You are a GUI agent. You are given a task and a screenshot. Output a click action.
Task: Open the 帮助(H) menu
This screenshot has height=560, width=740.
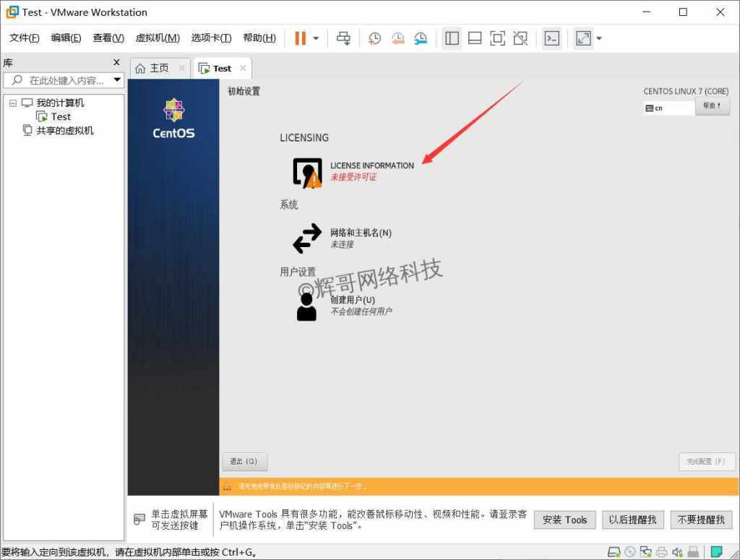[x=259, y=38]
